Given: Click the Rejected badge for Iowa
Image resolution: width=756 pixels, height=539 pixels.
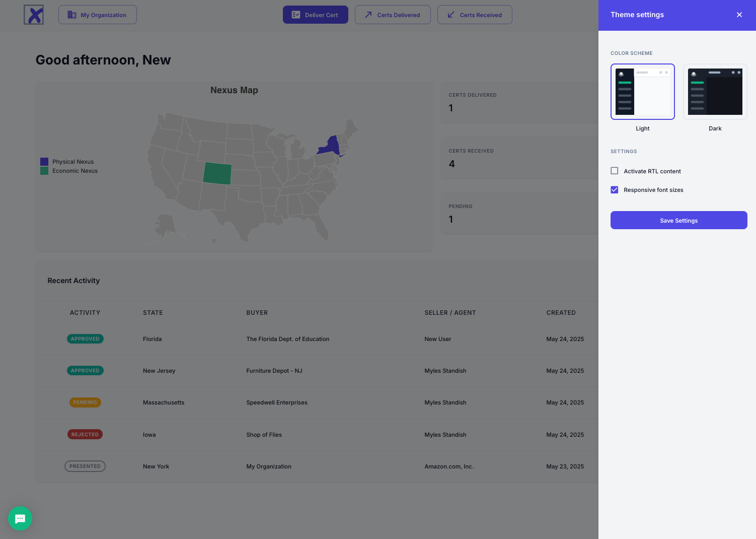Looking at the screenshot, I should click(85, 434).
